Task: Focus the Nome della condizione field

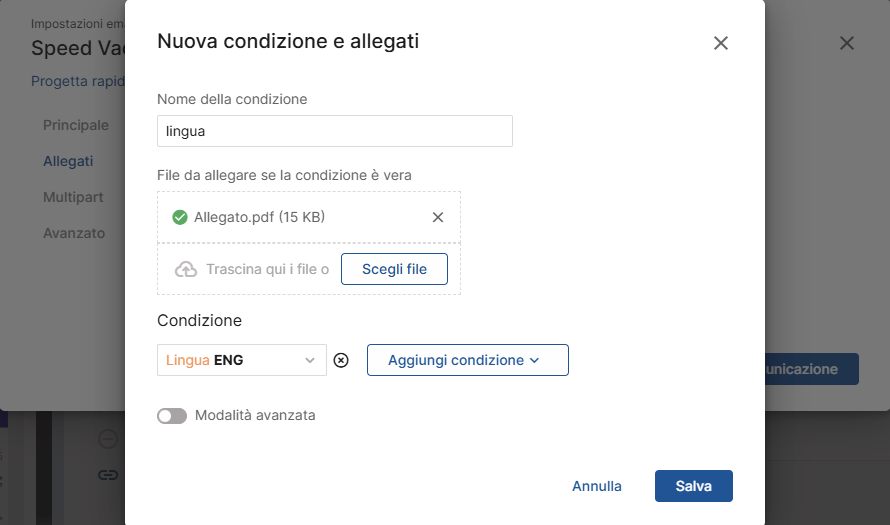Action: point(335,131)
